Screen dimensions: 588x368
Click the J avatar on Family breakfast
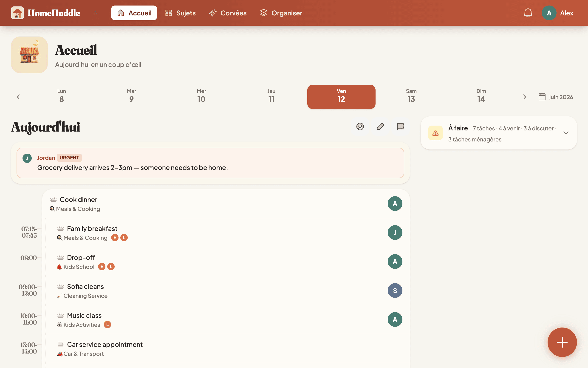(x=395, y=233)
